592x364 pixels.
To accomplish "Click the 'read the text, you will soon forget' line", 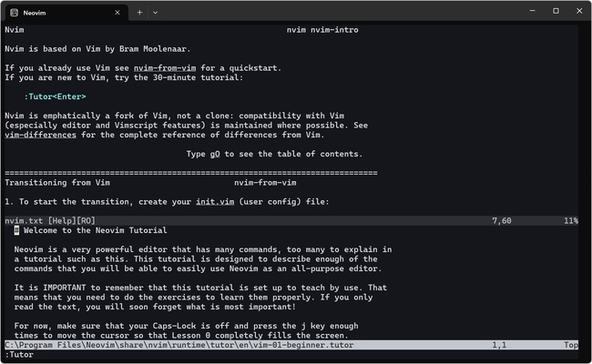I will pos(155,307).
